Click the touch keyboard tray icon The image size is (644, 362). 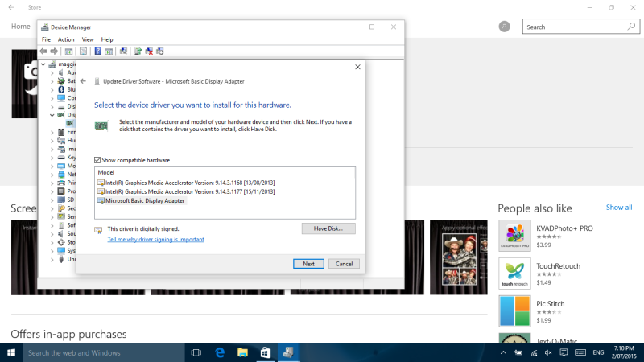point(580,352)
